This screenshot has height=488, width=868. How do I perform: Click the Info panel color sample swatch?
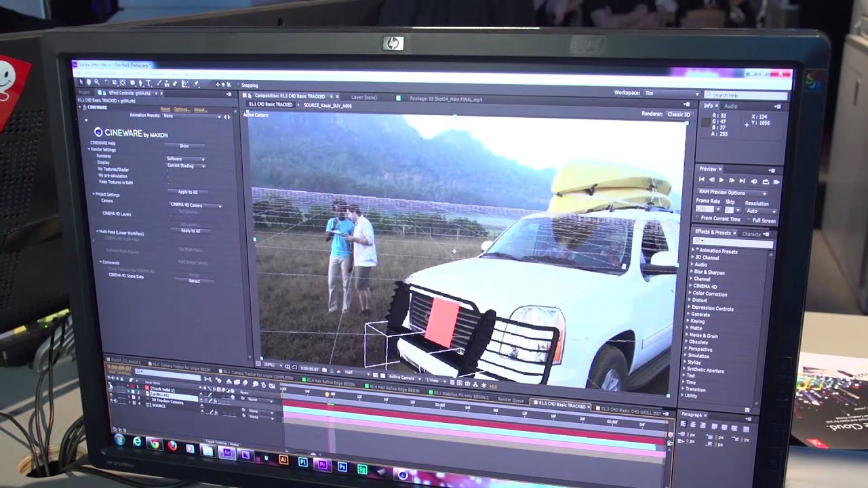coord(706,123)
